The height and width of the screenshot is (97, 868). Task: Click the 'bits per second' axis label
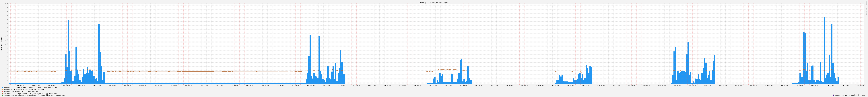pyautogui.click(x=1, y=44)
